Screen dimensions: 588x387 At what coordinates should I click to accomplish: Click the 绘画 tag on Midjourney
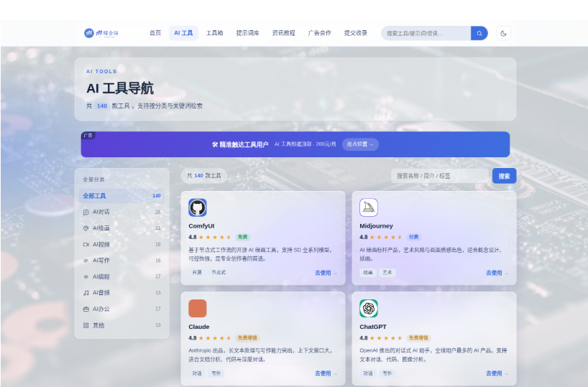(x=368, y=272)
